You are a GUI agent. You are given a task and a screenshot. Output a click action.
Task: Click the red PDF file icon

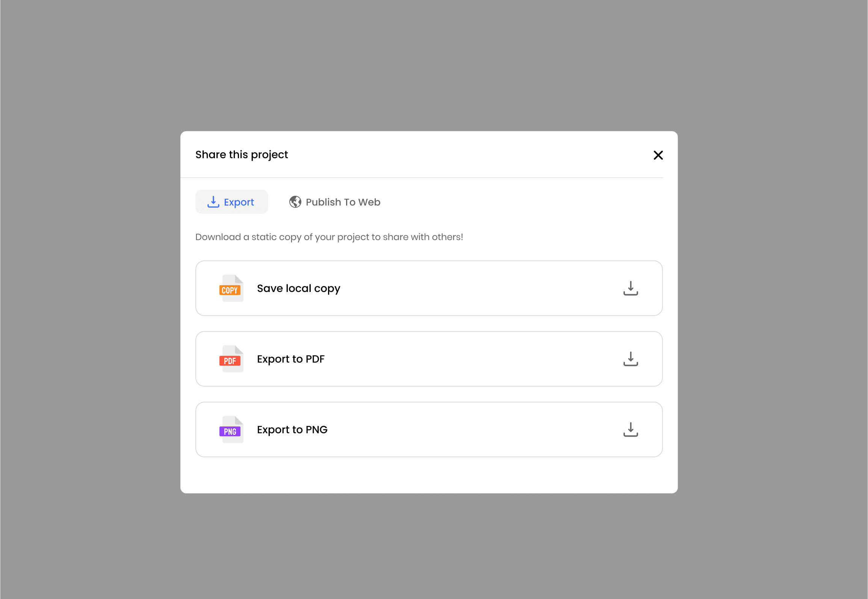[231, 359]
